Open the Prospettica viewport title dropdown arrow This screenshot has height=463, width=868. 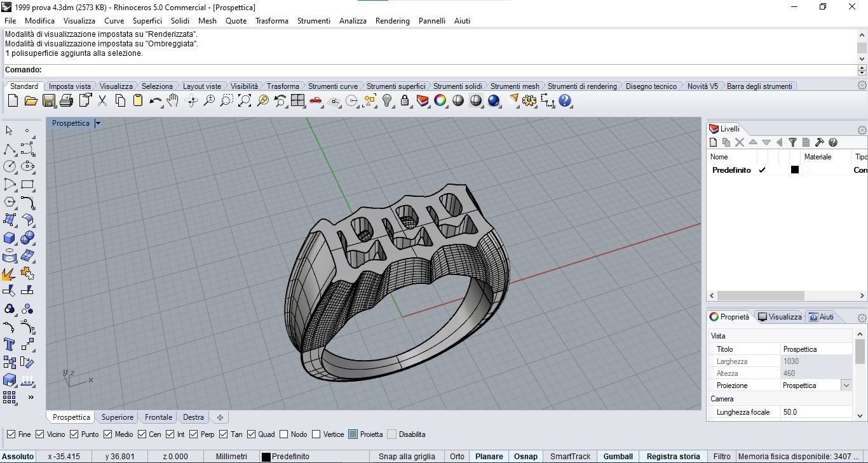[x=98, y=123]
